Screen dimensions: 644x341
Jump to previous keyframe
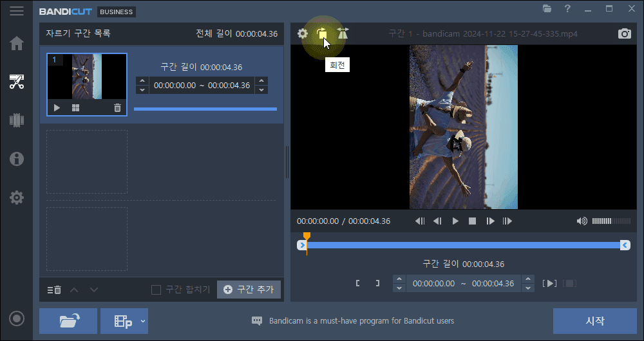pyautogui.click(x=420, y=221)
